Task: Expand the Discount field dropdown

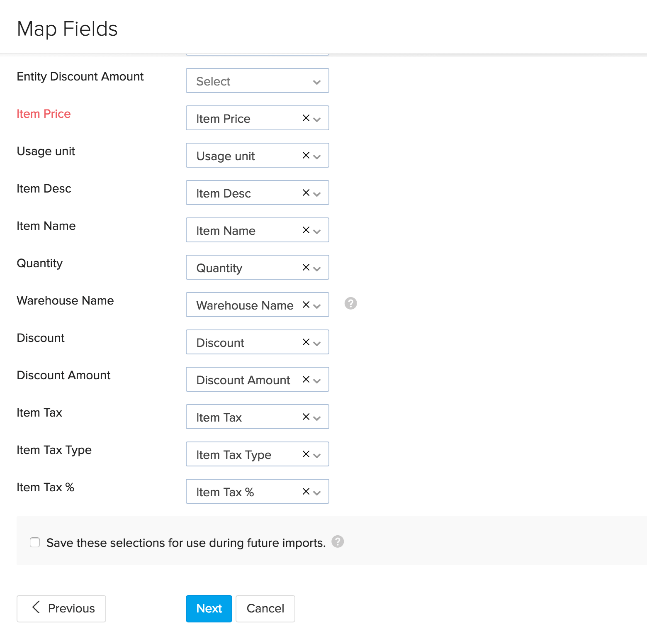Action: pyautogui.click(x=317, y=342)
